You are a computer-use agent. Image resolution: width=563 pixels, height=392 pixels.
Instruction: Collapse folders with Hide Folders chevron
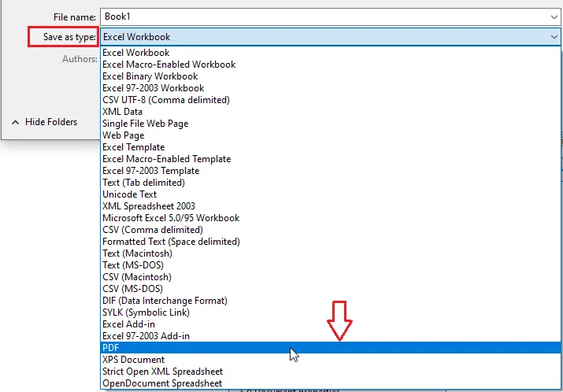coord(15,123)
